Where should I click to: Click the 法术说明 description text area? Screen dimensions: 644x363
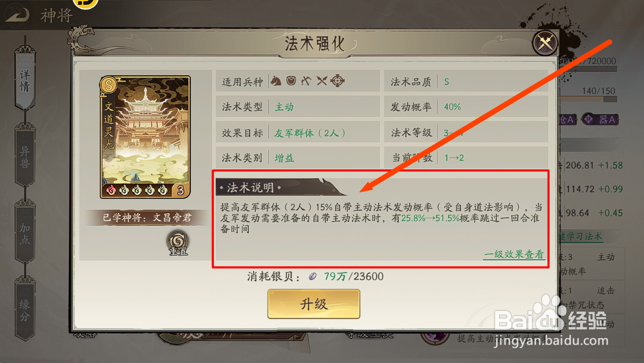[x=380, y=219]
